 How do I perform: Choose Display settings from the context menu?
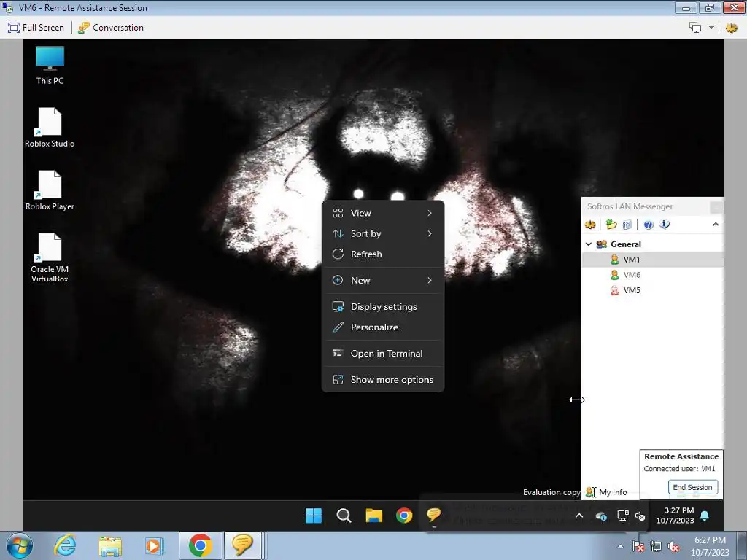click(x=383, y=307)
